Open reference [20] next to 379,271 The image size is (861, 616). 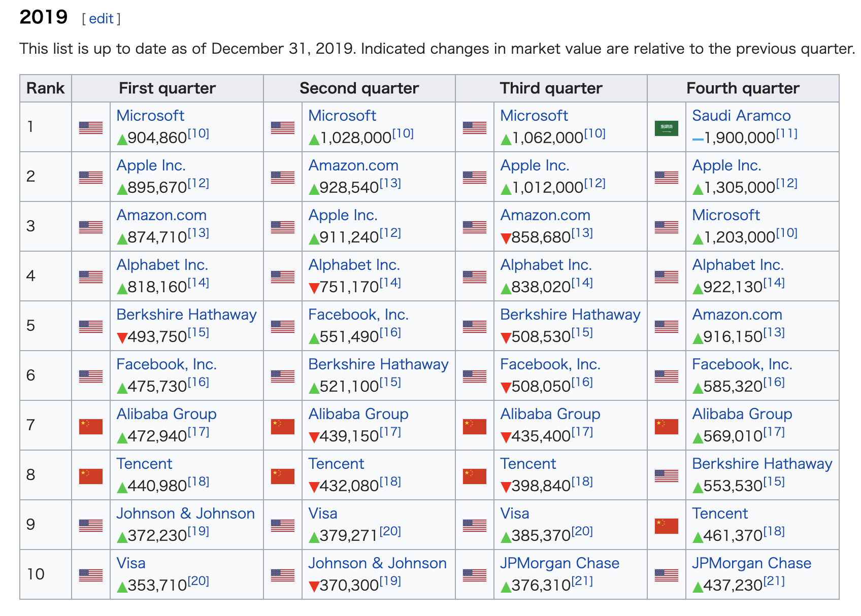coord(390,531)
